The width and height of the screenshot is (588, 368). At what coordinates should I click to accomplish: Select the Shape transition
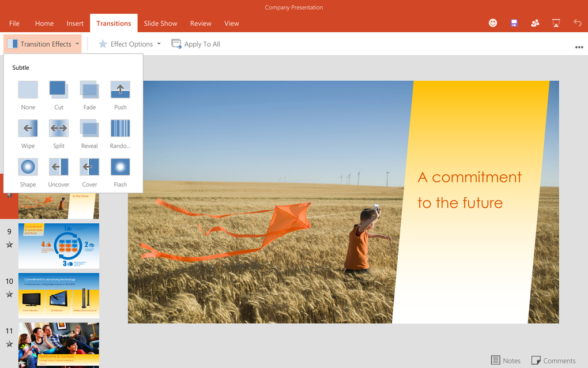point(28,167)
